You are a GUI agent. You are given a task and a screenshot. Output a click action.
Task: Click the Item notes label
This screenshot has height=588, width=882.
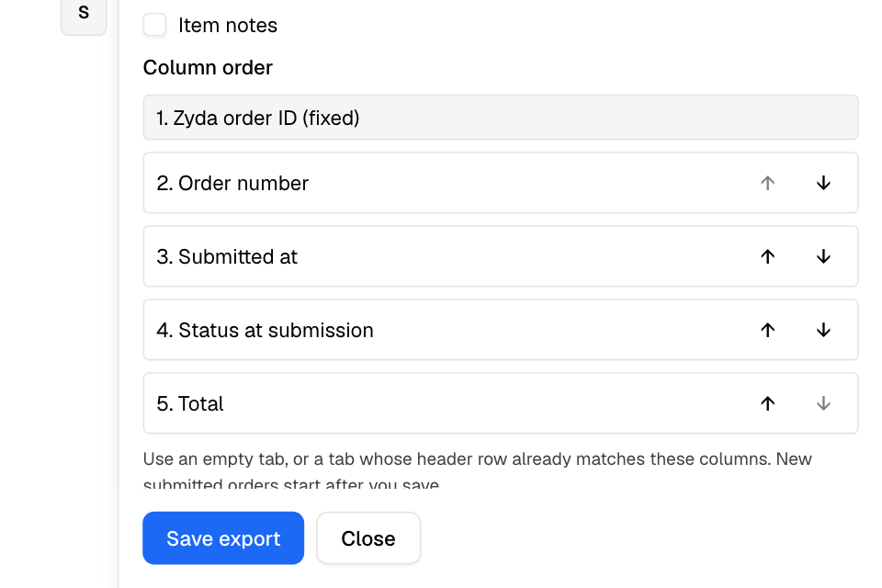[x=228, y=26]
